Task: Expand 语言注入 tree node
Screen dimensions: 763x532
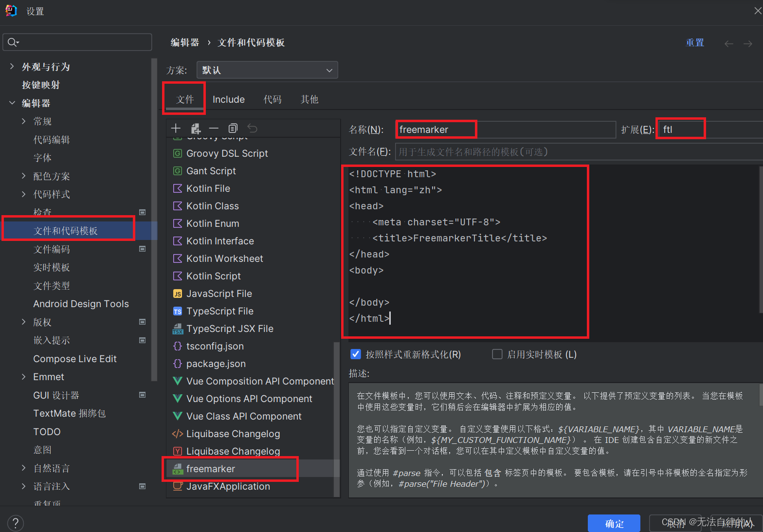Action: [x=24, y=486]
